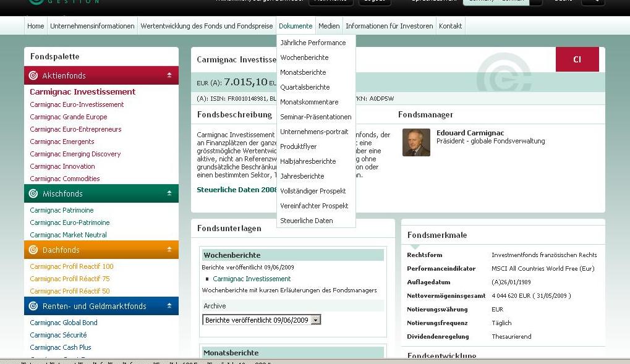Open Carmignac Euro-Investissement fund
Viewport: 630px width, 364px height.
point(77,104)
